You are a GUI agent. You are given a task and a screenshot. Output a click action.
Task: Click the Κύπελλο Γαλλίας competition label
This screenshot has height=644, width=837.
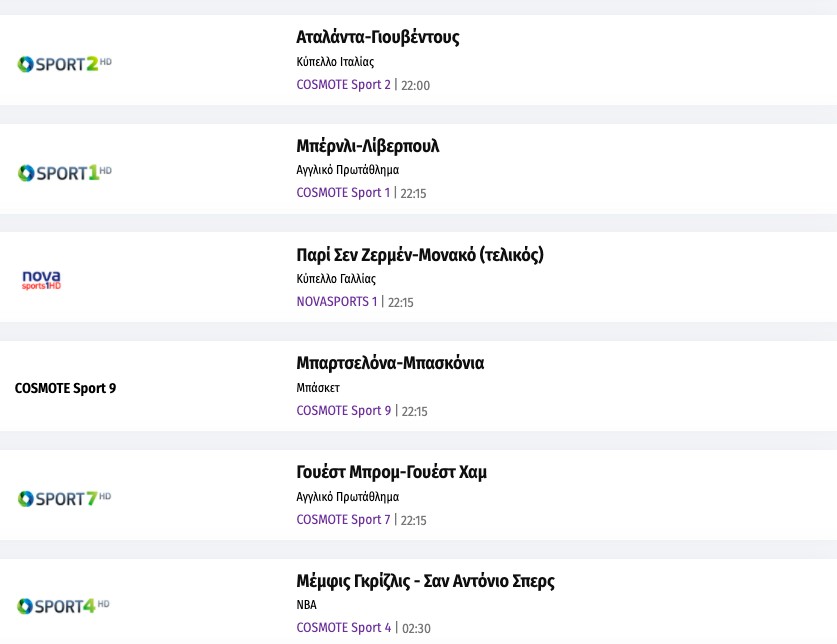coord(336,279)
